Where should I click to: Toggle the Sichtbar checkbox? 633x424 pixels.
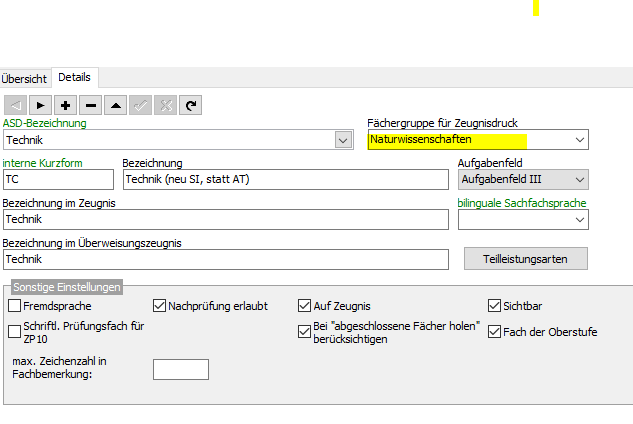(x=494, y=306)
